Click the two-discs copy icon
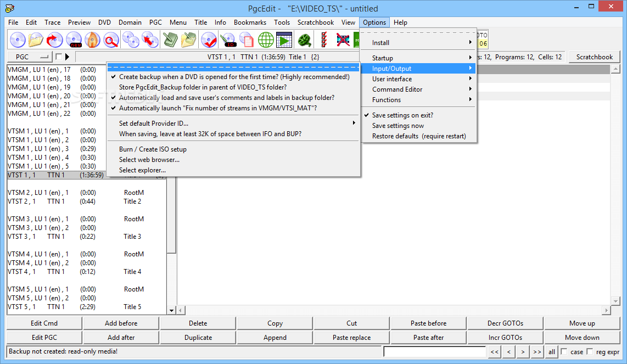The height and width of the screenshot is (364, 627). [x=131, y=40]
